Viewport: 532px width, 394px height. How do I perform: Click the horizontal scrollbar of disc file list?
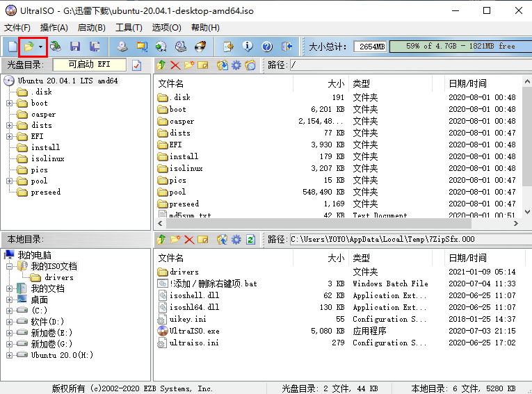pyautogui.click(x=319, y=224)
